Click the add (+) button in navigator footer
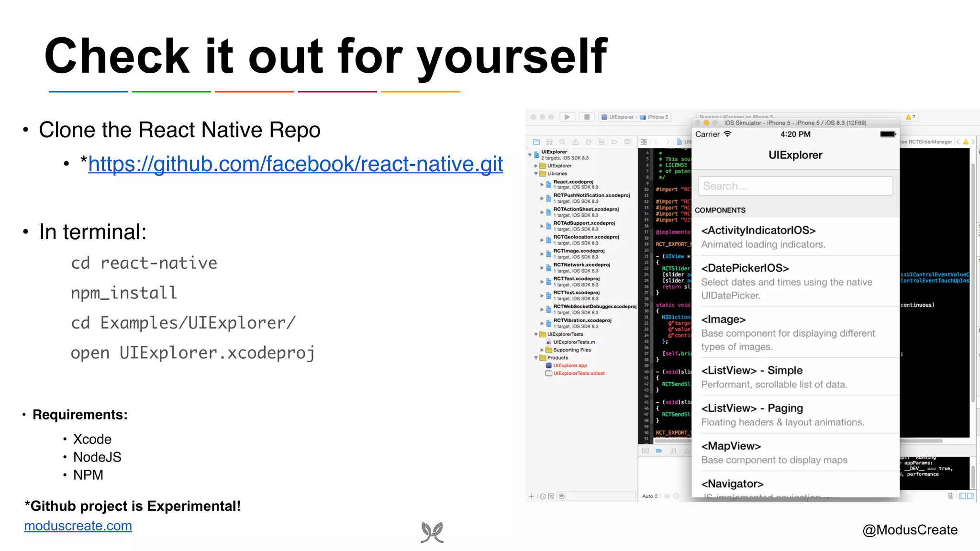Screen dimensions: 980x551 531,496
